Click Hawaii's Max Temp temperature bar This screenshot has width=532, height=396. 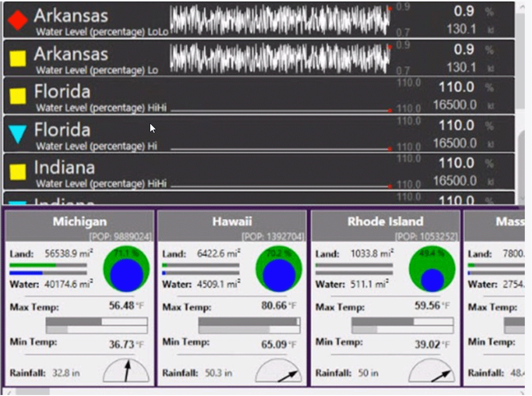tap(249, 321)
